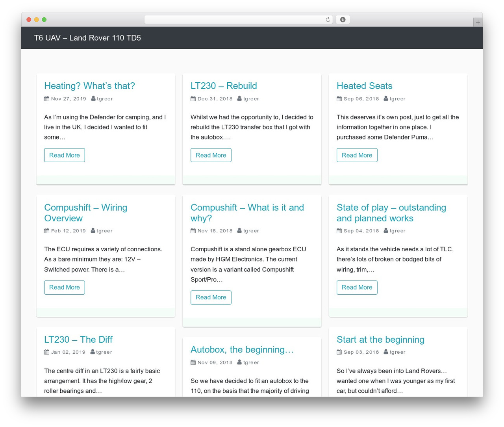
Task: Click Read More under LT230 – Rebuild
Action: [211, 155]
